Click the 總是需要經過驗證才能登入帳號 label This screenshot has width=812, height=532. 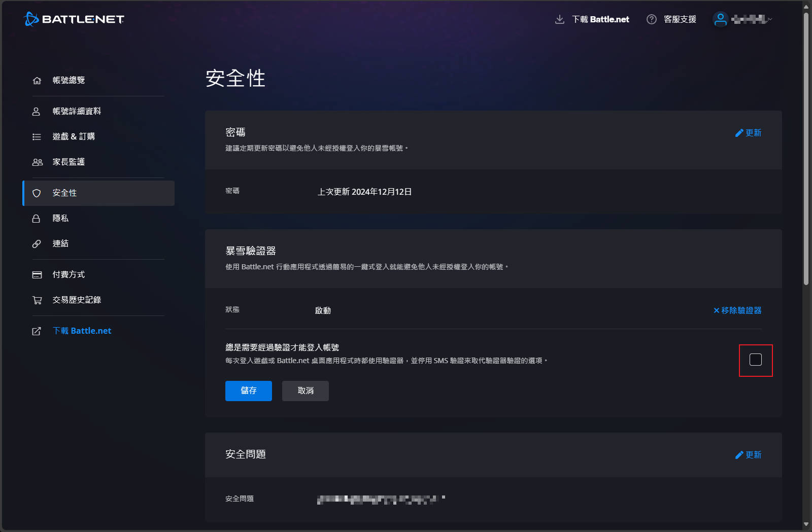[282, 348]
